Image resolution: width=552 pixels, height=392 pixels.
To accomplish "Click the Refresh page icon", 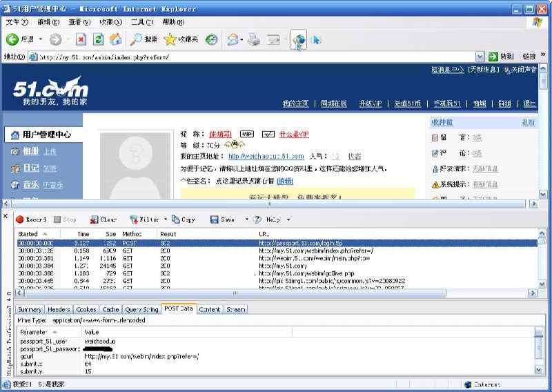I will [98, 39].
